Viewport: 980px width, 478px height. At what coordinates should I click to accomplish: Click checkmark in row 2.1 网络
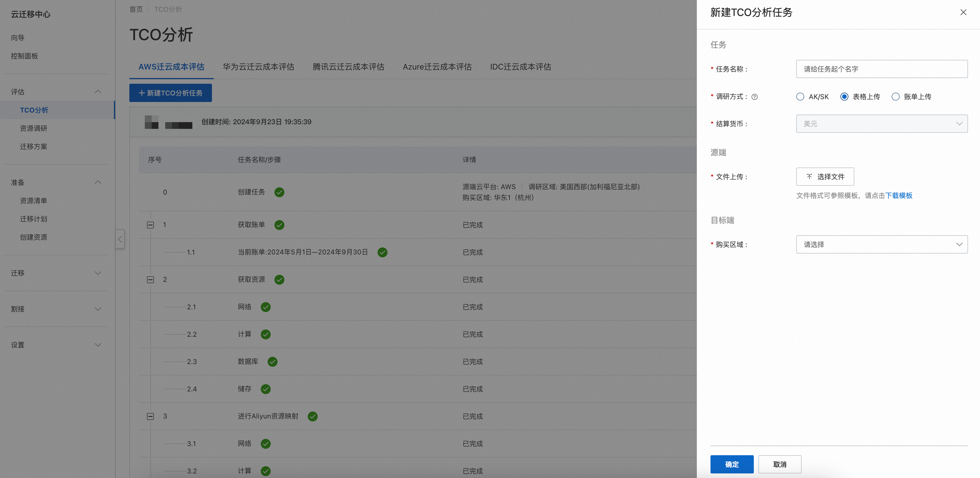coord(266,307)
